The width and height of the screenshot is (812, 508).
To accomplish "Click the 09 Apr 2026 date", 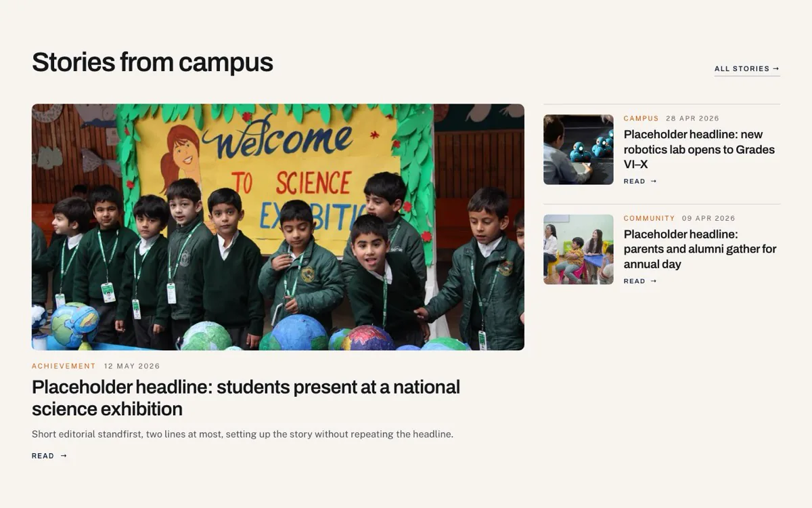I will click(708, 218).
